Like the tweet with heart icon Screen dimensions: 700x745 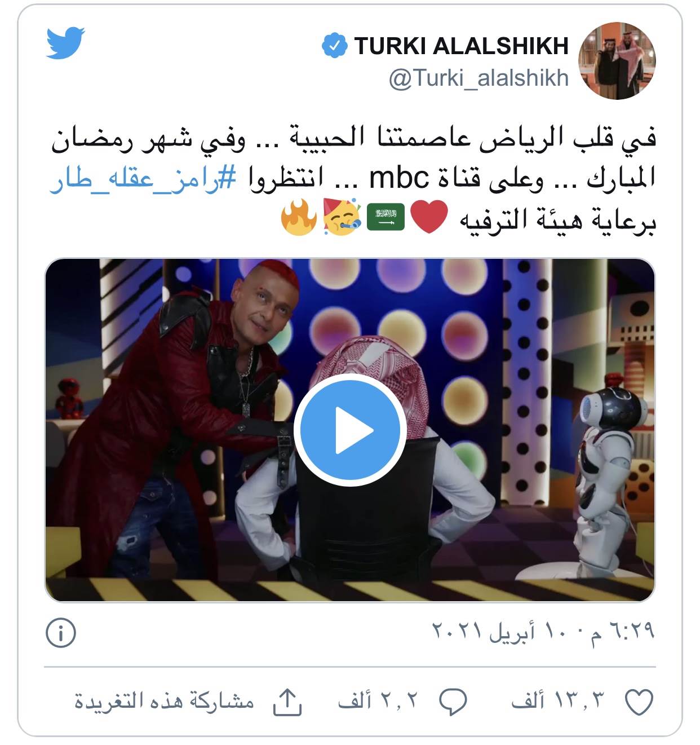coord(639,702)
